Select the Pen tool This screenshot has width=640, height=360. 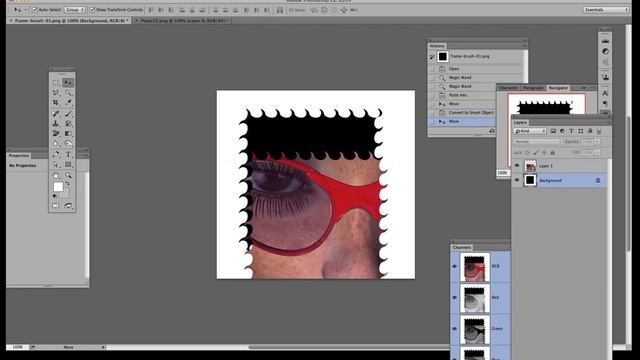[x=56, y=154]
